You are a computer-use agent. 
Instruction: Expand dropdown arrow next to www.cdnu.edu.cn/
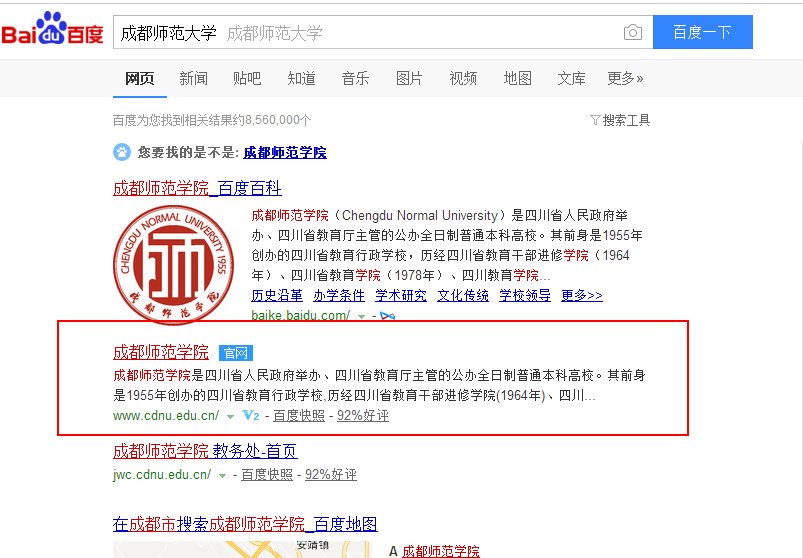pos(230,417)
